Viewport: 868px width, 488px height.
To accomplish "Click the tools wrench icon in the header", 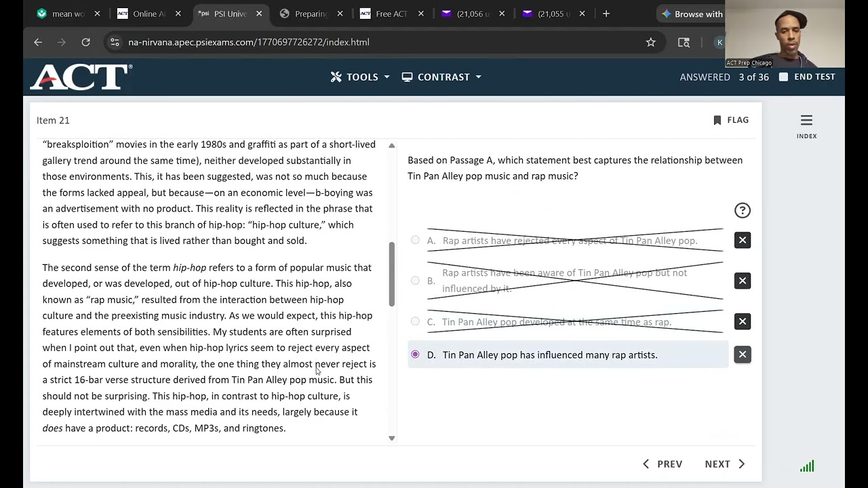I will (x=336, y=77).
